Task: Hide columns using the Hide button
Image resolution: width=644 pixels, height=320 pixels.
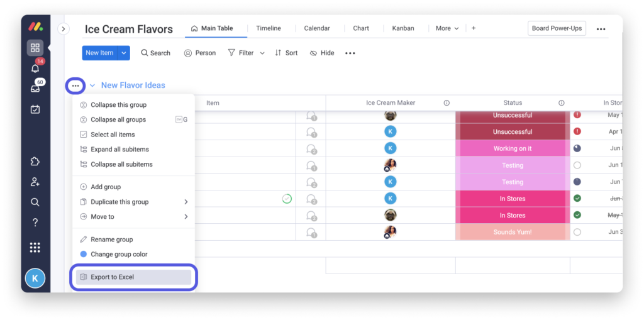Action: pos(322,53)
